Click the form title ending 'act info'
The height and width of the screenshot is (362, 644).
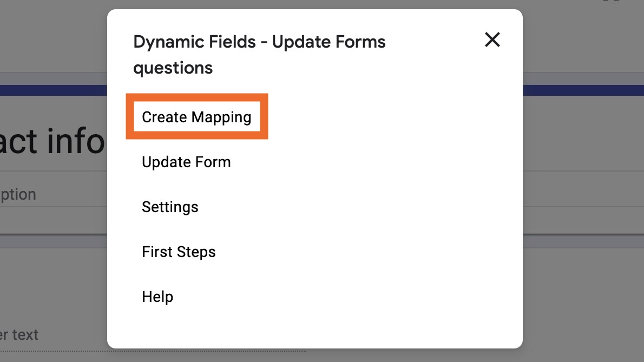[x=52, y=141]
